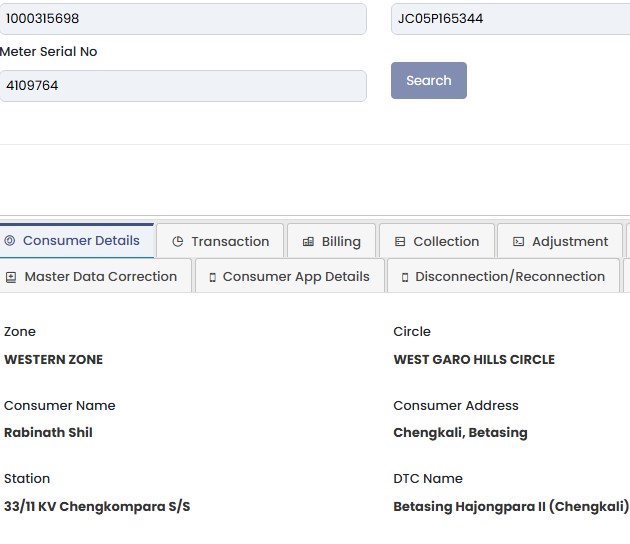Image resolution: width=630 pixels, height=544 pixels.
Task: Click the Master Data Correction plus icon
Action: coord(11,277)
